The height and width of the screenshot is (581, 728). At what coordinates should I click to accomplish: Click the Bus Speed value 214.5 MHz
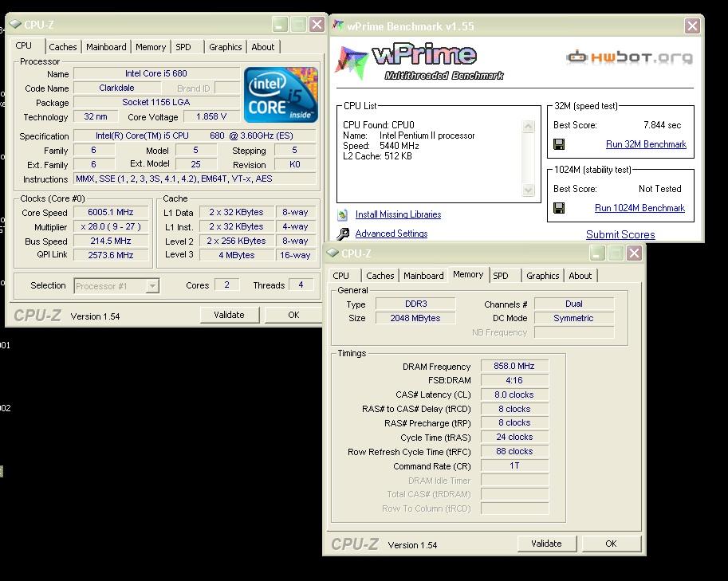(111, 241)
